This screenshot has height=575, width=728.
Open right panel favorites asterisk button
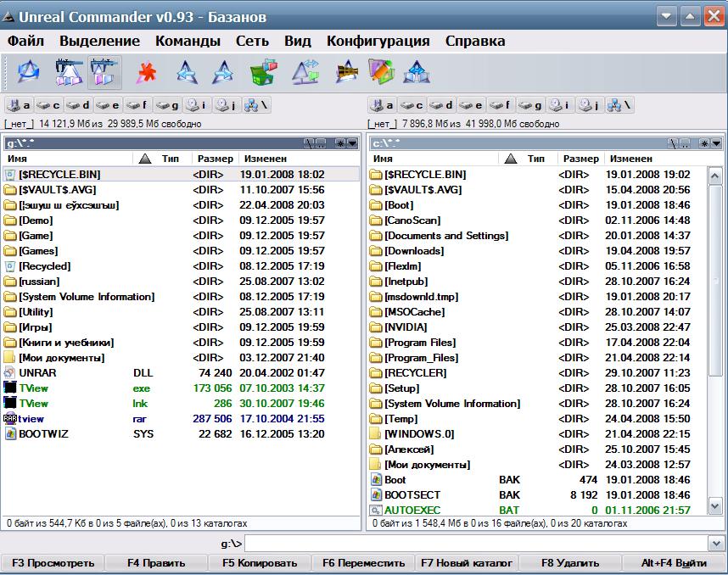[705, 143]
